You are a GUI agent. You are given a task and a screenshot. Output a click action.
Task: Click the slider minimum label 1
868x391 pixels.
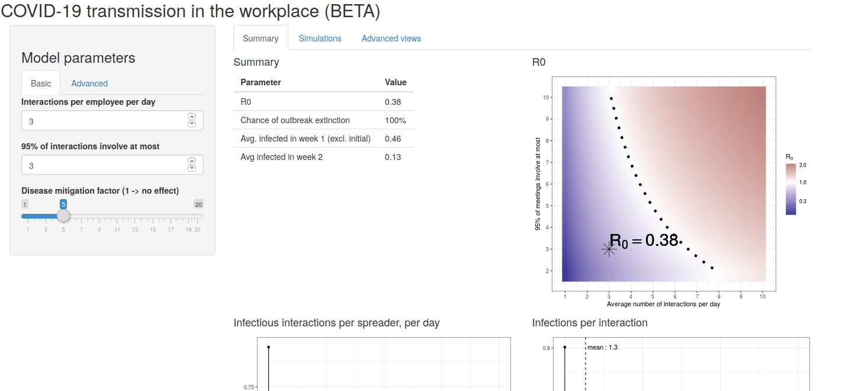tap(25, 204)
